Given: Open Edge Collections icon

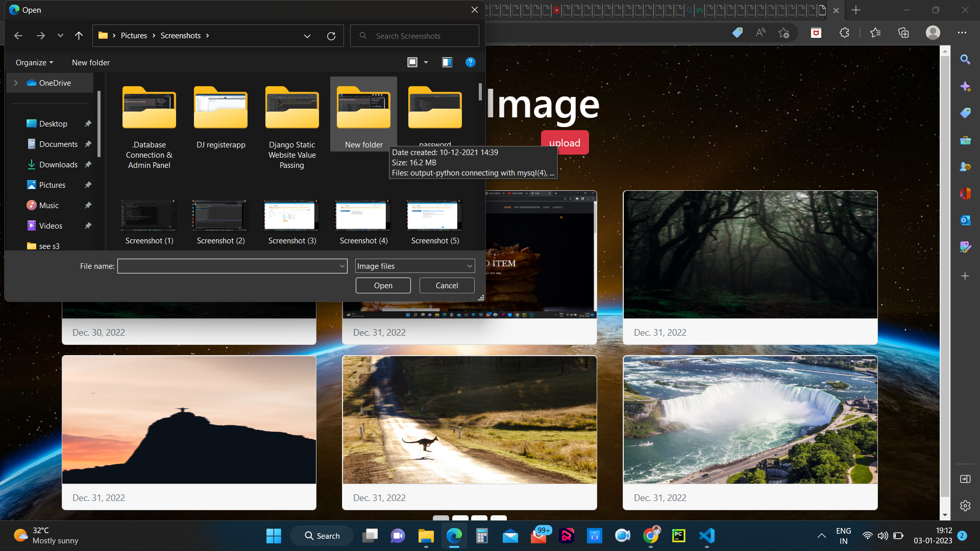Looking at the screenshot, I should [903, 33].
